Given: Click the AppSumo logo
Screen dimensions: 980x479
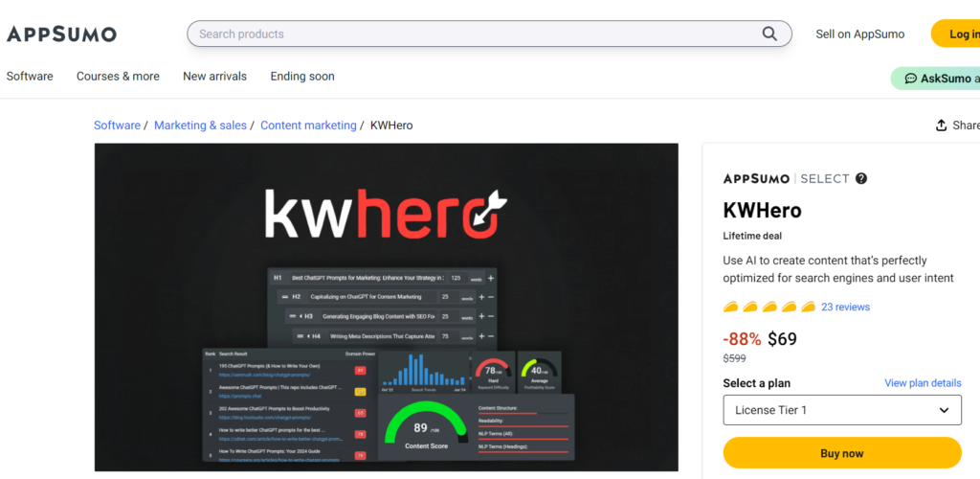Looking at the screenshot, I should pos(61,34).
